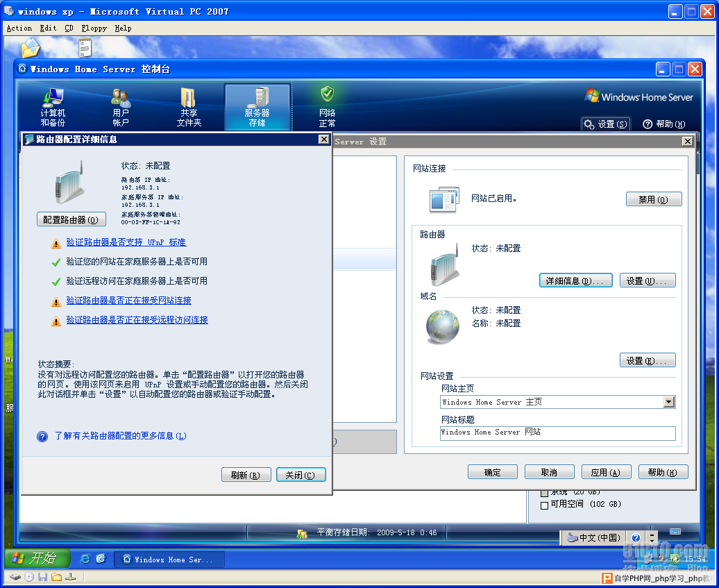The width and height of the screenshot is (719, 588).
Task: Click 平衡存储日期: 2009-5-18 0:46 status text
Action: click(x=377, y=532)
